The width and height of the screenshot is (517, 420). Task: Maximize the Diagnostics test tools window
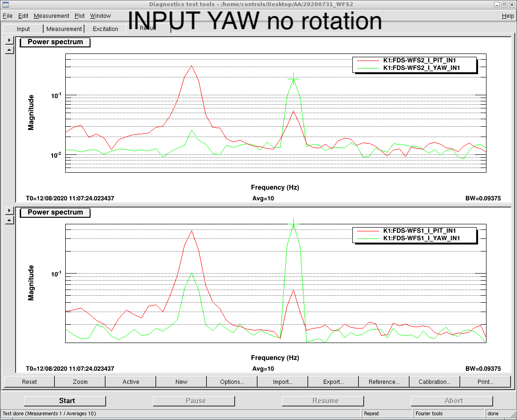point(504,4)
